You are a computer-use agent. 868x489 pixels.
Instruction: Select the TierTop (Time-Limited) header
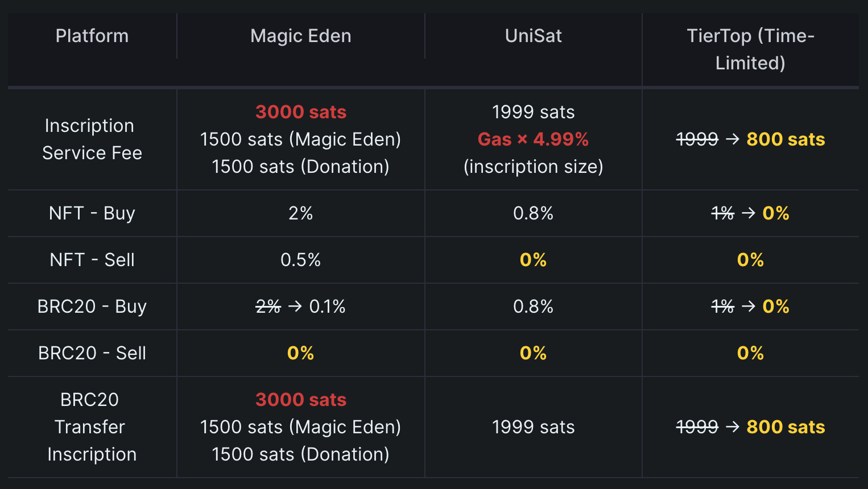(x=750, y=49)
